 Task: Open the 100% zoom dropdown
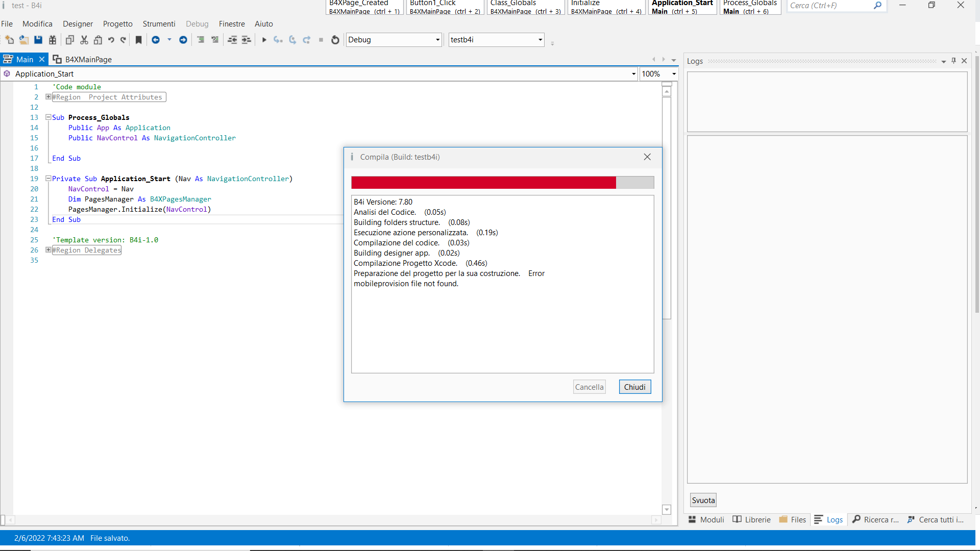pyautogui.click(x=674, y=74)
